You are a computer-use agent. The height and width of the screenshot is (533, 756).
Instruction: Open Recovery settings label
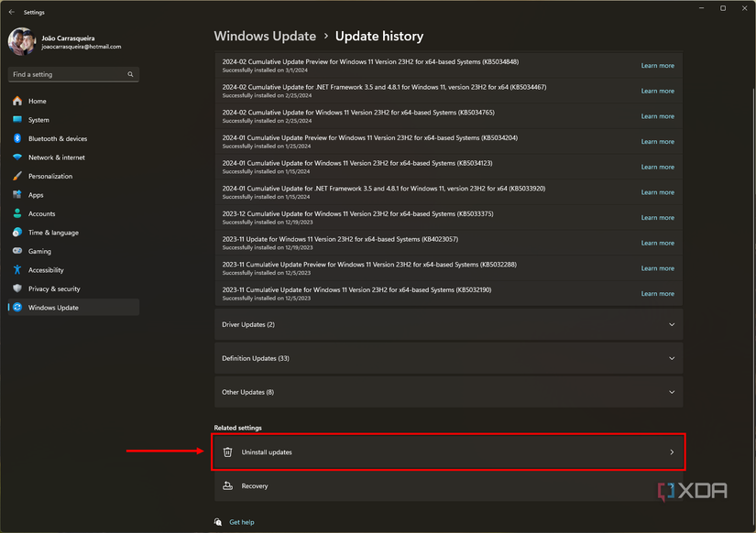[255, 486]
